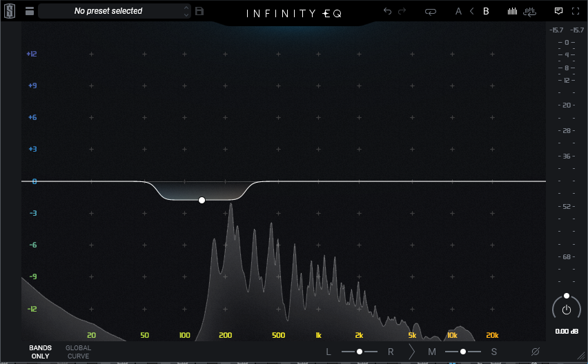This screenshot has height=364, width=588.
Task: Click the 10k frequency label
Action: [x=452, y=335]
